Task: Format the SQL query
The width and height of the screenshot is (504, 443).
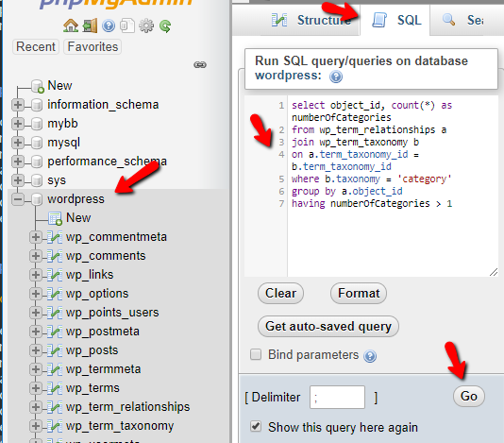Action: (x=359, y=294)
